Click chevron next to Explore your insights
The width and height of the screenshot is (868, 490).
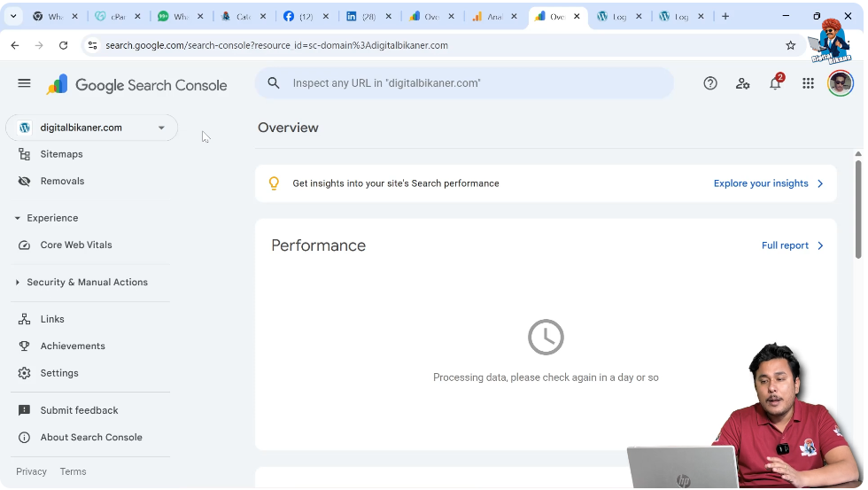820,183
